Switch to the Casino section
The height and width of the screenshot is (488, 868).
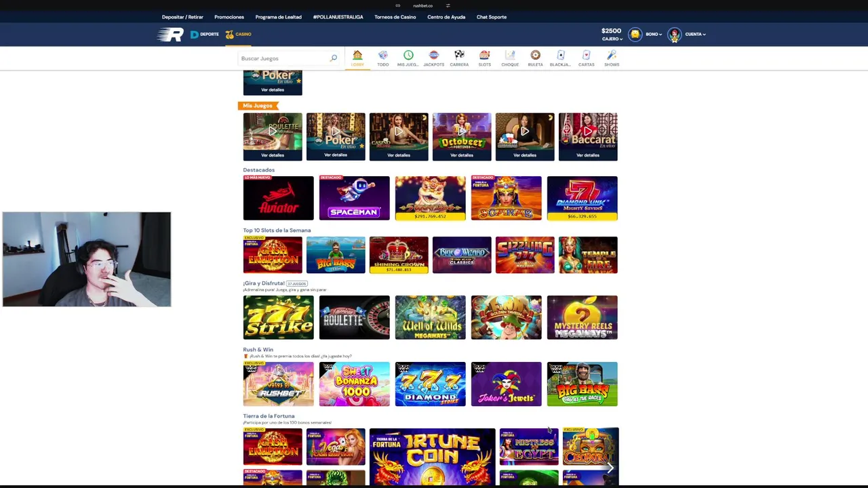(x=239, y=34)
